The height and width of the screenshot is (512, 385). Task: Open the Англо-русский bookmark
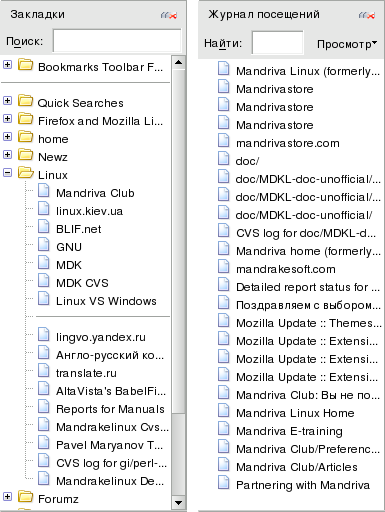coord(110,355)
